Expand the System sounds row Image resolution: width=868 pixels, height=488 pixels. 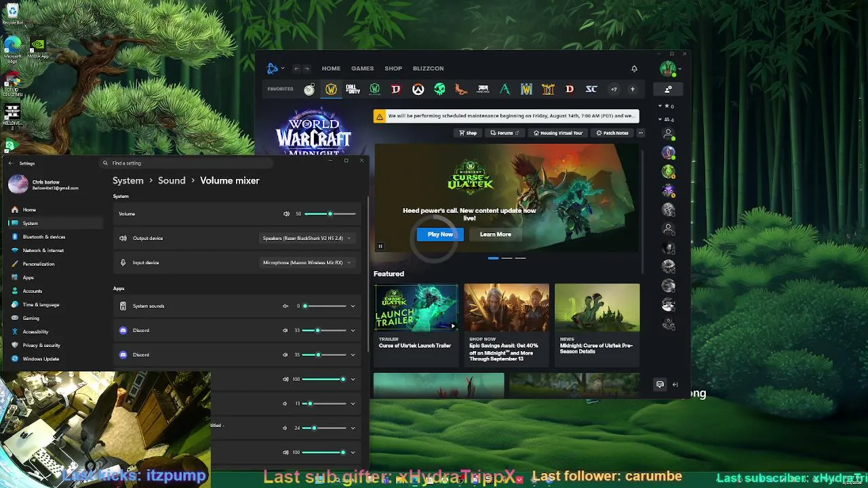(353, 306)
